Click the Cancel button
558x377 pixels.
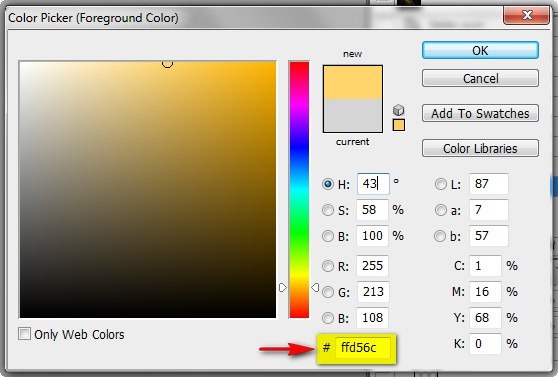(480, 78)
